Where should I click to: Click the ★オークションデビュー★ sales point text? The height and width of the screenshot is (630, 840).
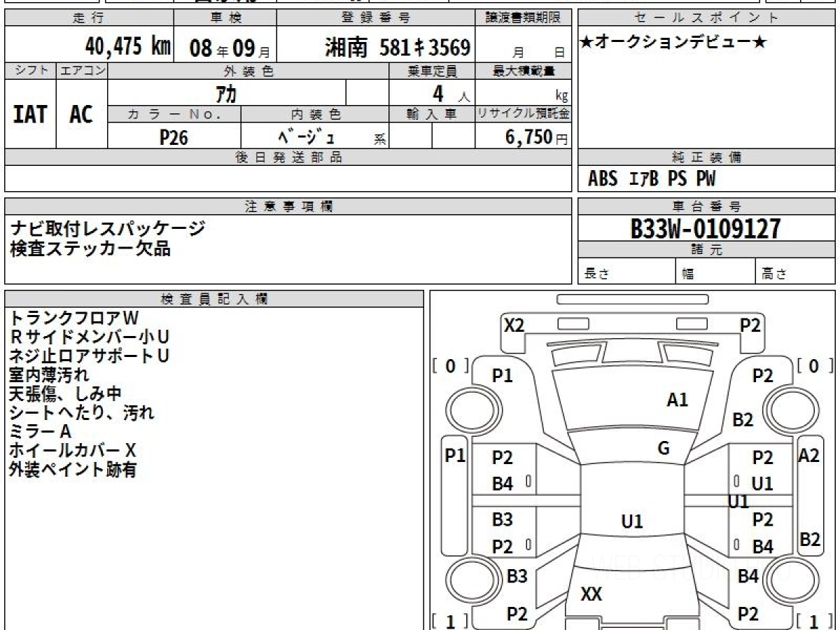pos(673,42)
